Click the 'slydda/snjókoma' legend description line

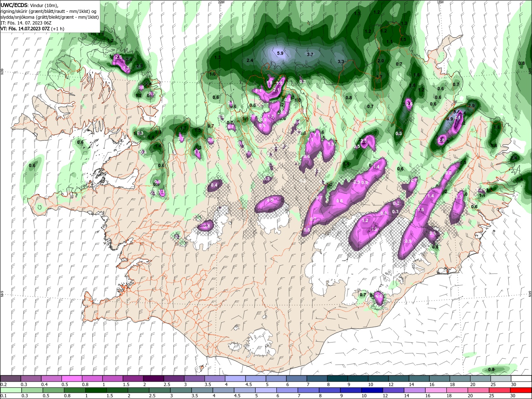point(49,17)
